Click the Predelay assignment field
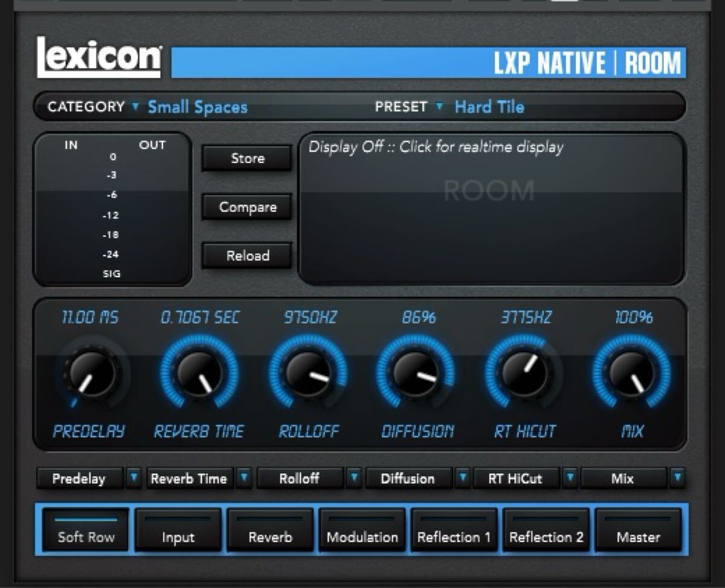This screenshot has width=725, height=588. 80,478
